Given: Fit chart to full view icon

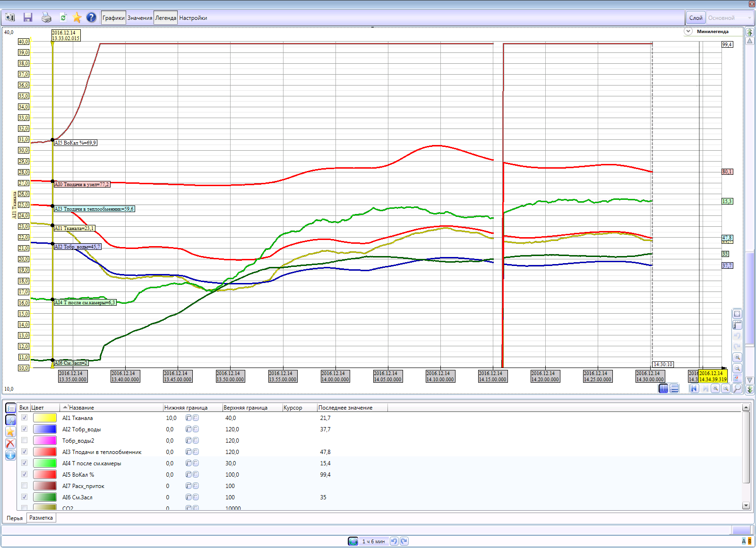Looking at the screenshot, I should (x=737, y=314).
